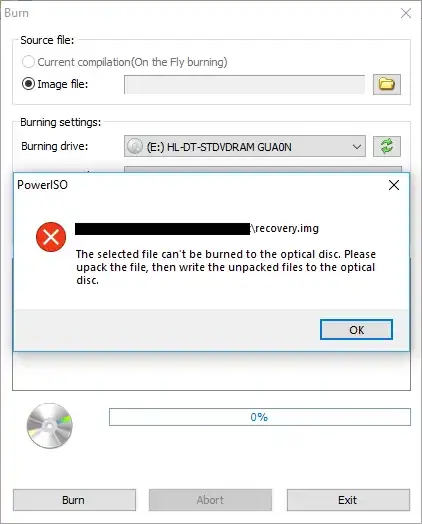422x524 pixels.
Task: Select Current compilation (On the Fly burning) option
Action: 28,62
